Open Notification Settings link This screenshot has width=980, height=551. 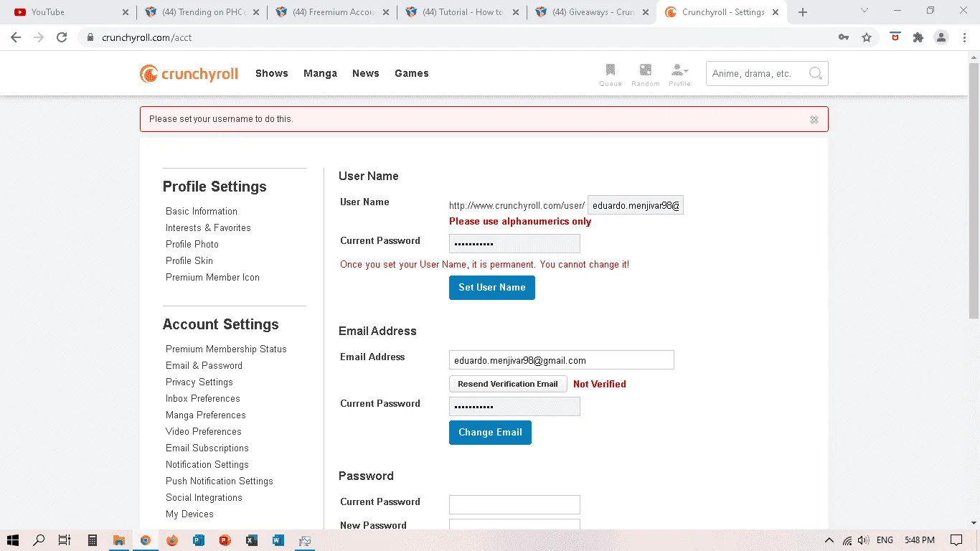pos(207,464)
